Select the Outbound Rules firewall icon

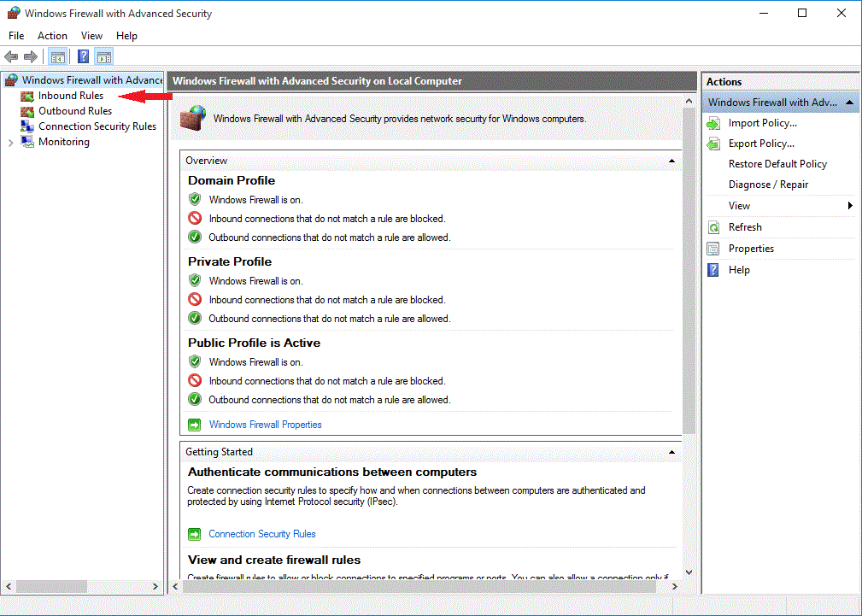(28, 110)
